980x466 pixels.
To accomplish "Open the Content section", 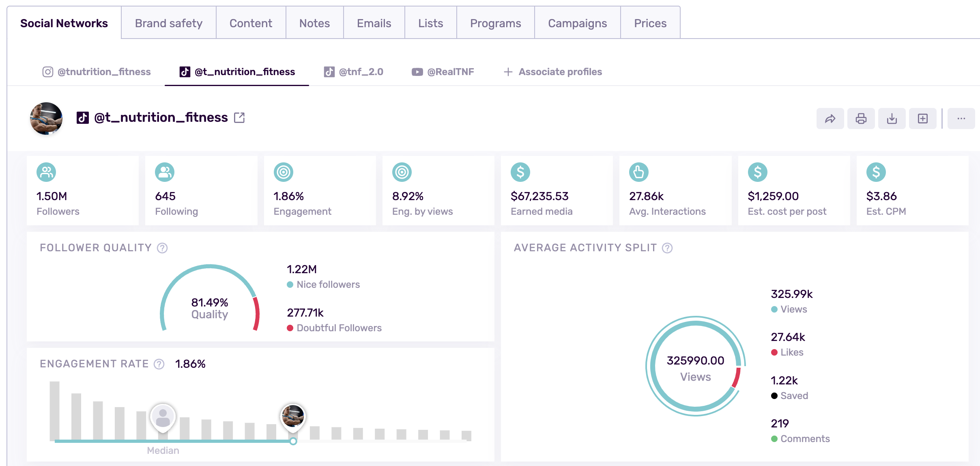I will [251, 23].
